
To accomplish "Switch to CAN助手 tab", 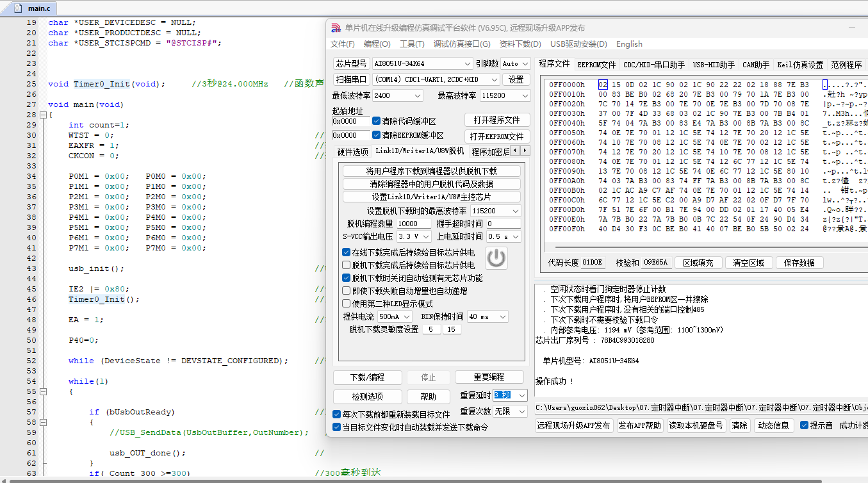I will [x=756, y=65].
